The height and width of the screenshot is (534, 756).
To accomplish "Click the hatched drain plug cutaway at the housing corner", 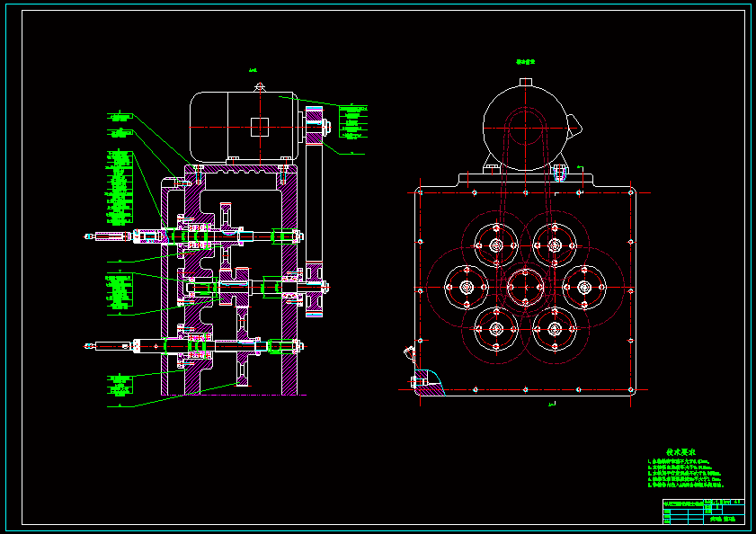I will pos(428,383).
